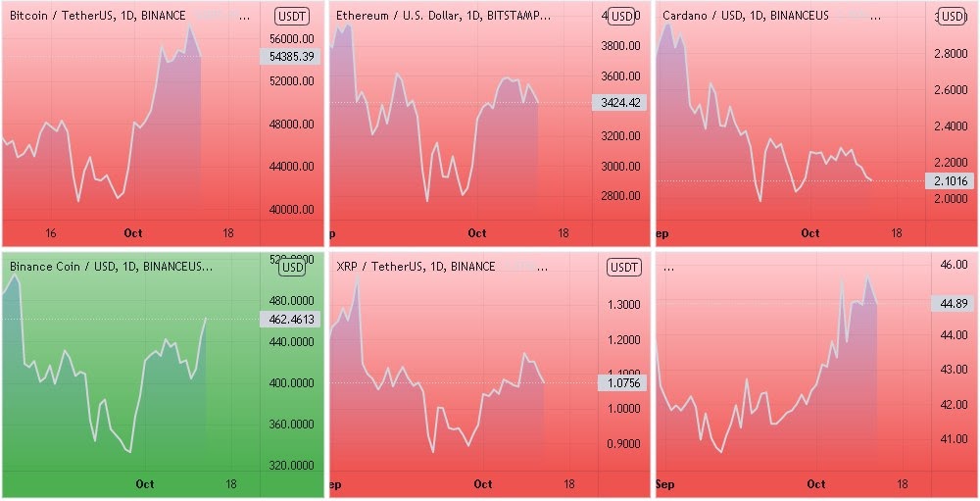The image size is (980, 501).
Task: Click the 54385.39 last price label
Action: pyautogui.click(x=289, y=57)
